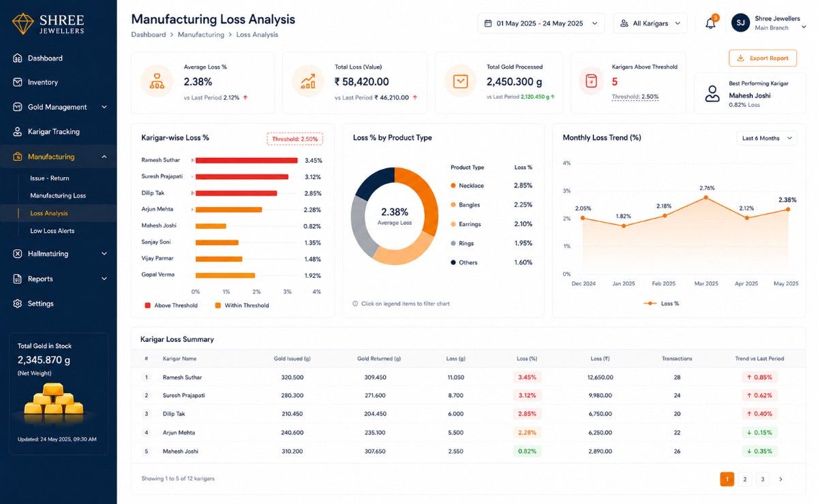This screenshot has height=504, width=818.
Task: Click the gold bars stock image
Action: 53,400
